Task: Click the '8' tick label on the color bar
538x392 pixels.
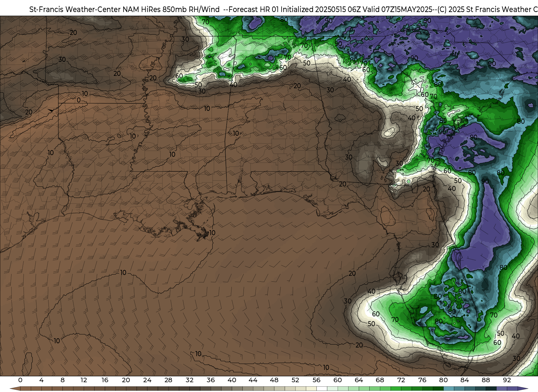Action: coord(62,380)
